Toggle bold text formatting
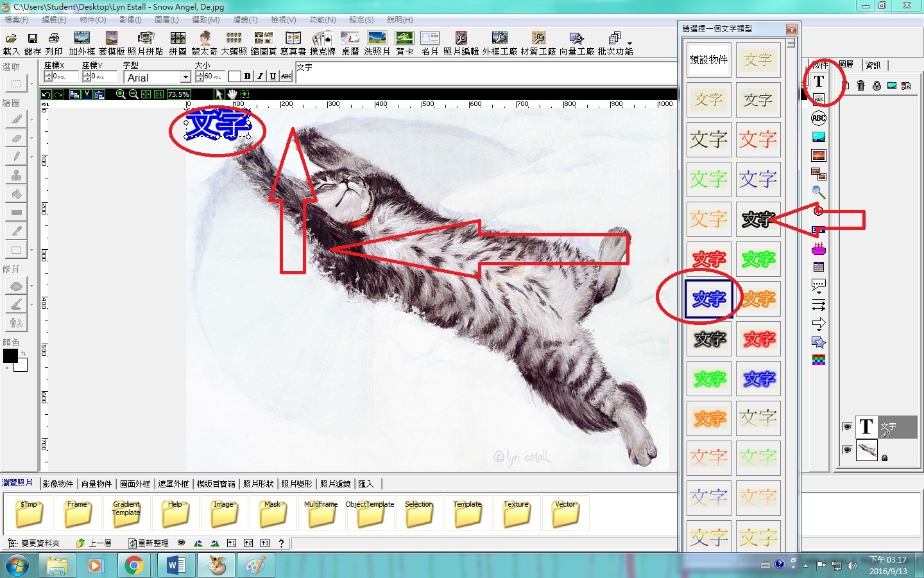 point(247,76)
